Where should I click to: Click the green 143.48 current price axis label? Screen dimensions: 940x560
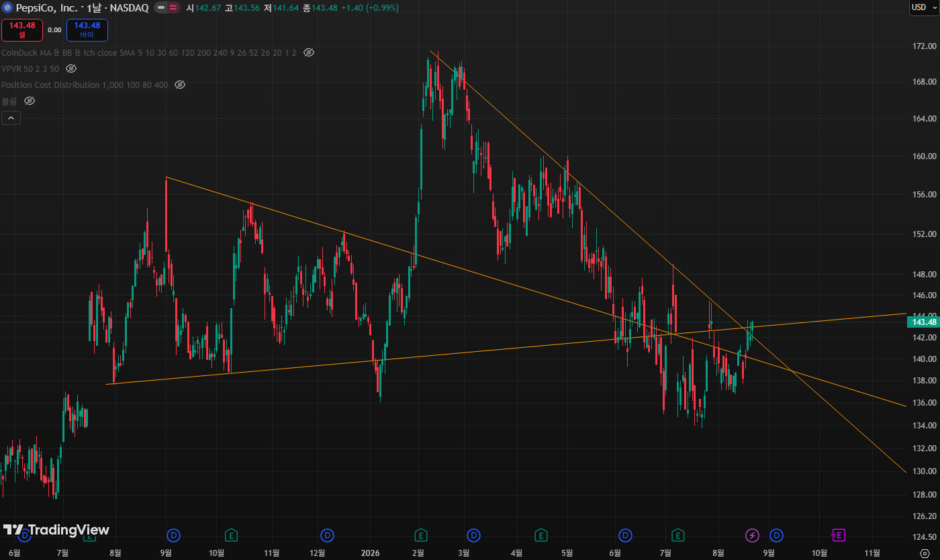[x=923, y=322]
